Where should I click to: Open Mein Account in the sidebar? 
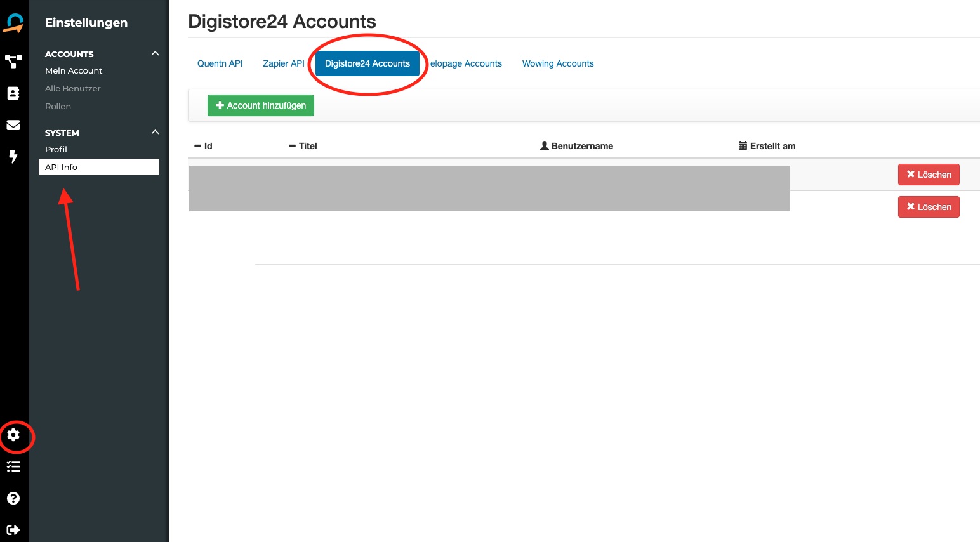(74, 70)
